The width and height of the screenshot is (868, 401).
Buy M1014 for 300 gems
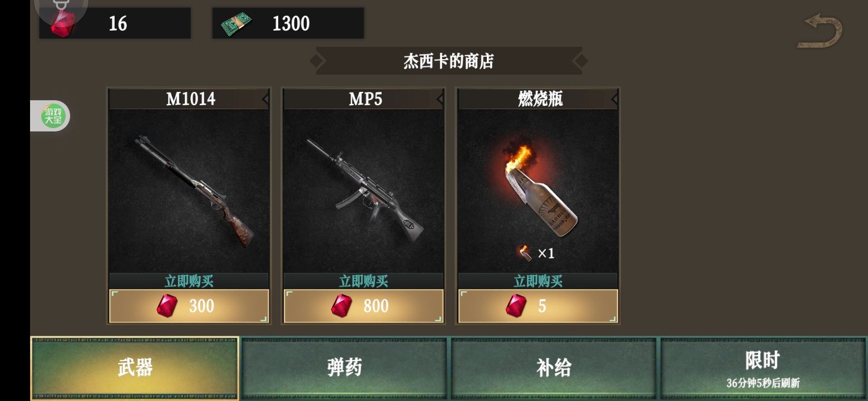point(189,306)
